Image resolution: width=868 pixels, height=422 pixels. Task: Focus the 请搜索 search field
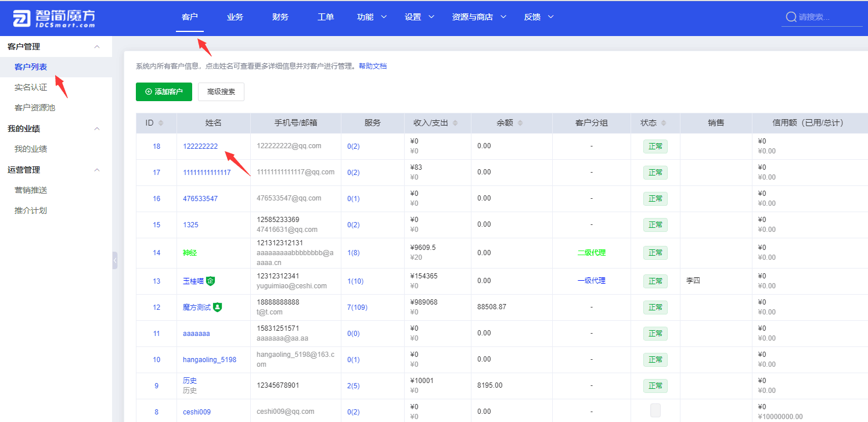pos(830,17)
